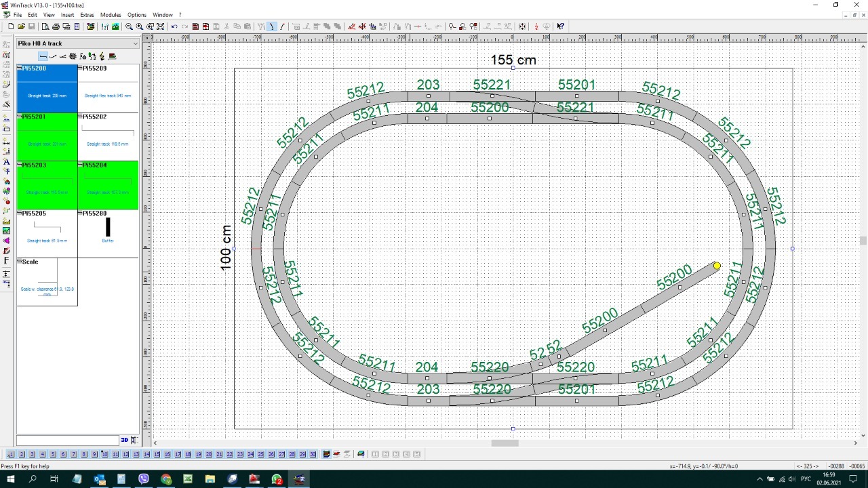Click the horizontal scrollbar thumb under the canvas
Screen dimensions: 868x488
click(505, 443)
